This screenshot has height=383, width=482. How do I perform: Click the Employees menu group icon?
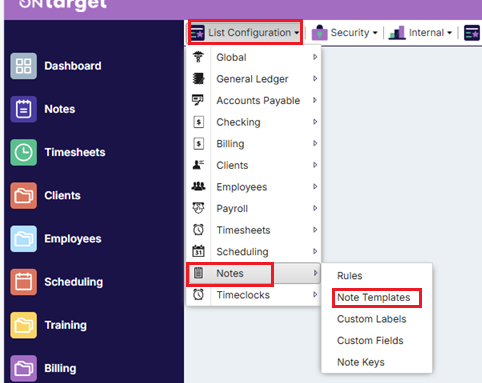tap(198, 186)
